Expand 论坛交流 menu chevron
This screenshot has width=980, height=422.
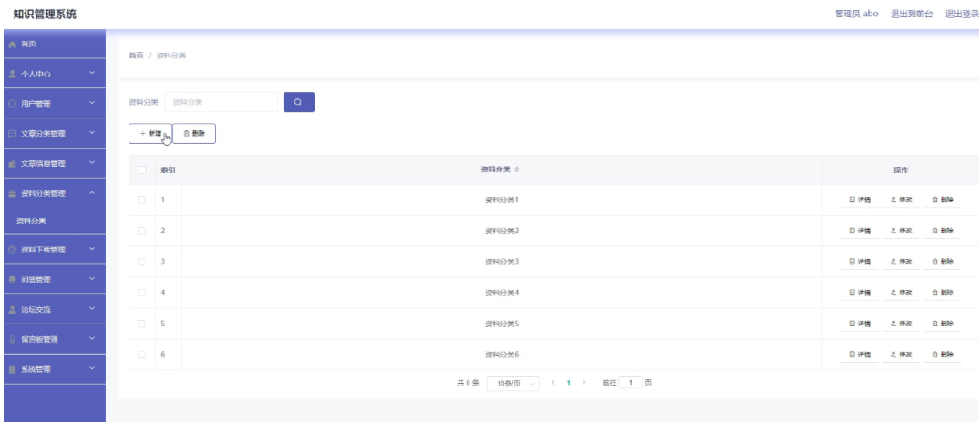[x=92, y=309]
